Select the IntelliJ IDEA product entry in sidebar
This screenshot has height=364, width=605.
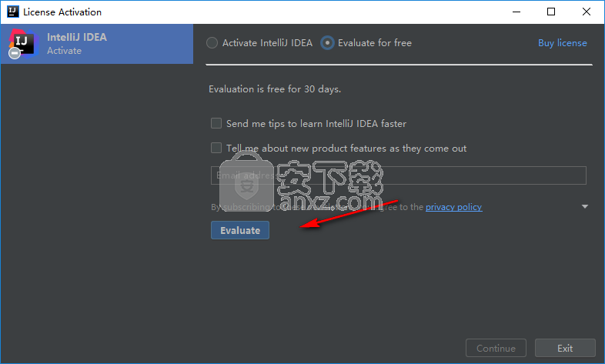click(97, 44)
